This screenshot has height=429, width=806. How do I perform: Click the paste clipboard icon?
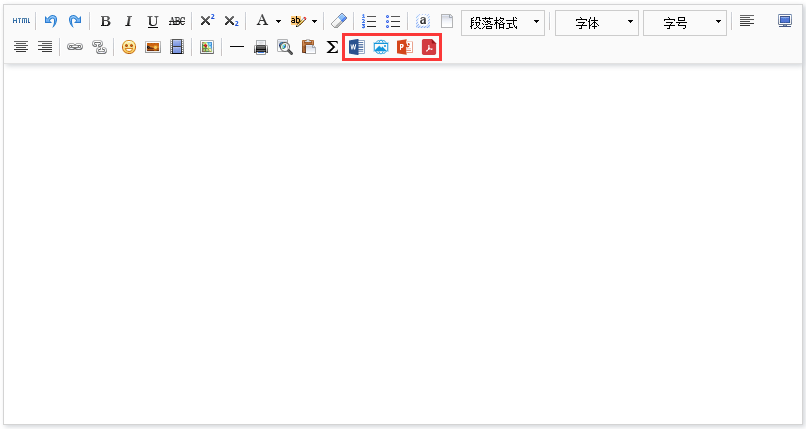308,47
